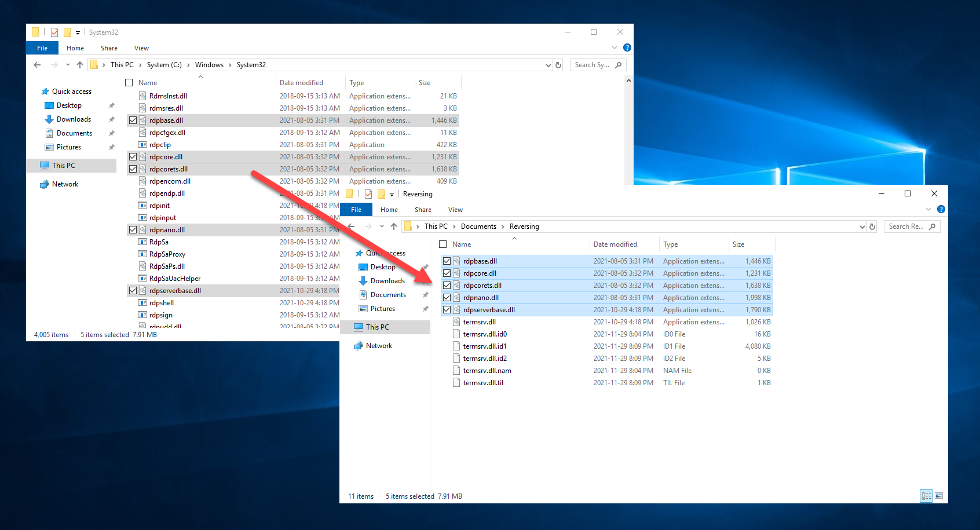Open the Share tab in Reversing window
The width and height of the screenshot is (980, 530).
pyautogui.click(x=423, y=210)
